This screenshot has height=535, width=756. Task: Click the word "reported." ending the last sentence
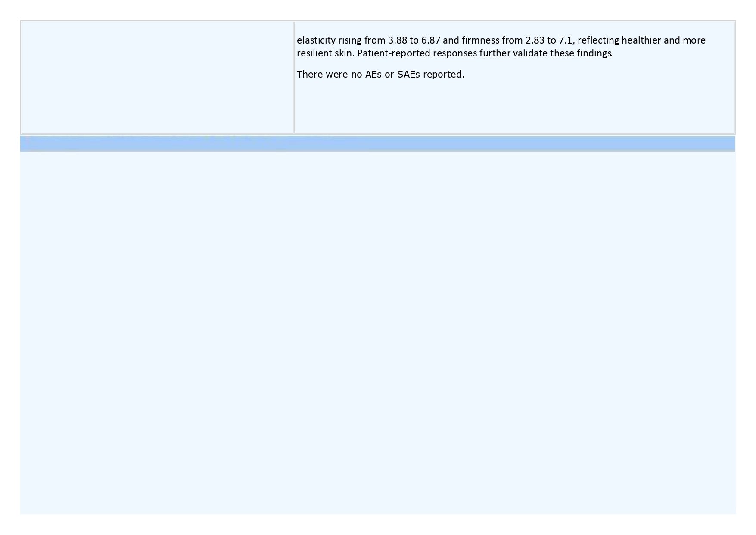tap(443, 75)
